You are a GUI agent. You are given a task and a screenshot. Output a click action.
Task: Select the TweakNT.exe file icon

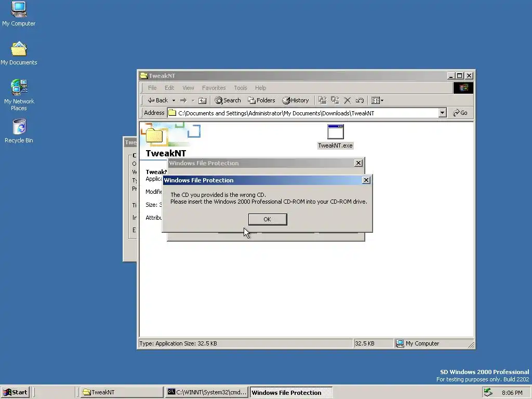click(x=336, y=137)
